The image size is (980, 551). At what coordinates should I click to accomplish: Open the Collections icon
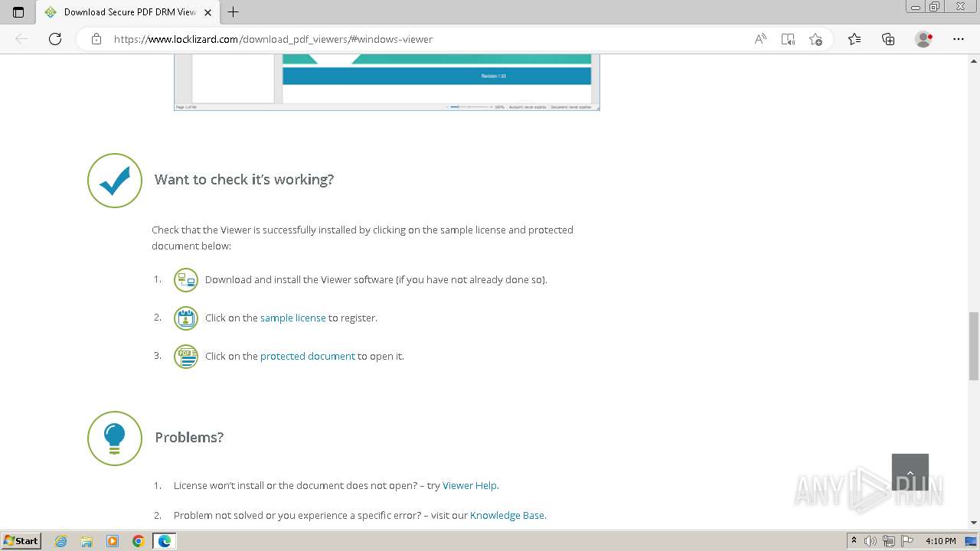[x=888, y=39]
